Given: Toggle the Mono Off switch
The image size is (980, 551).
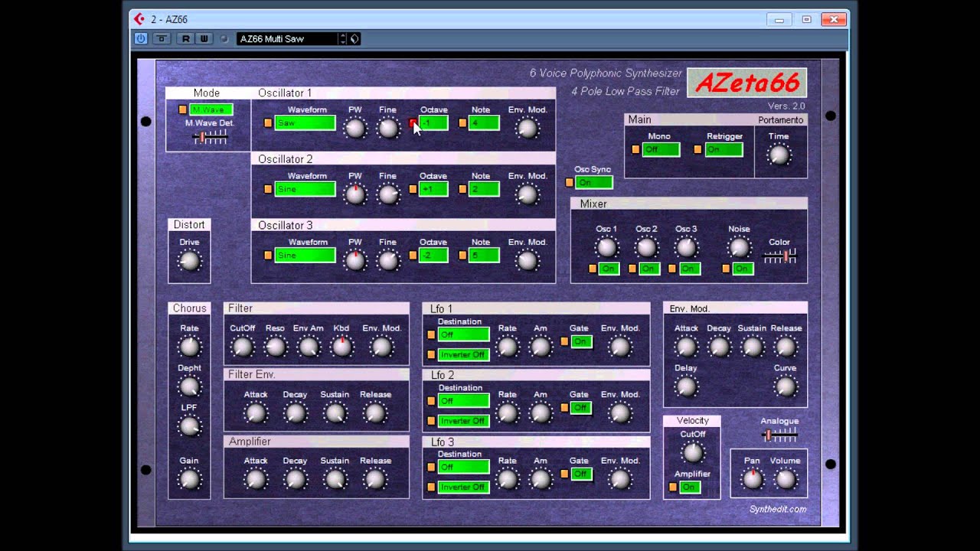Looking at the screenshot, I should coord(661,149).
